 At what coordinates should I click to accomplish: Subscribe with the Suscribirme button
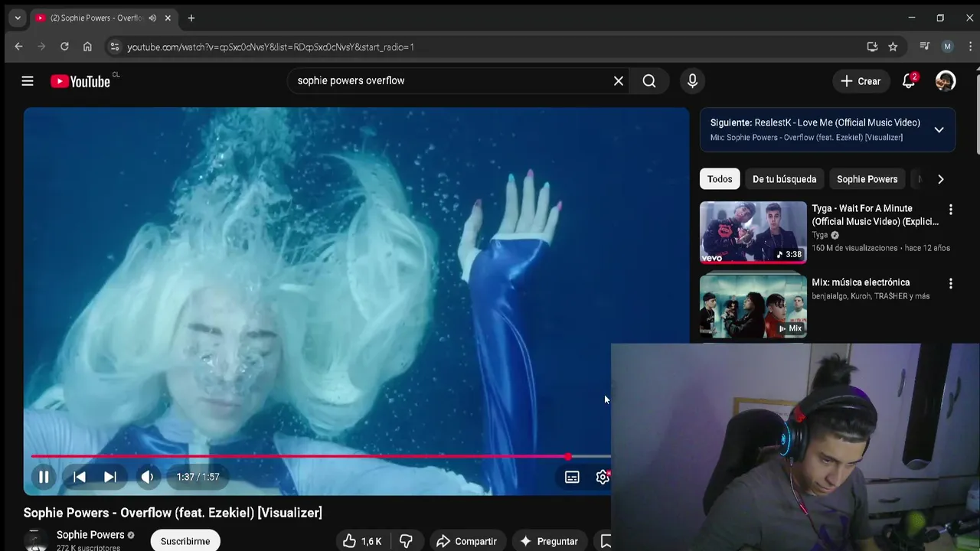point(185,541)
